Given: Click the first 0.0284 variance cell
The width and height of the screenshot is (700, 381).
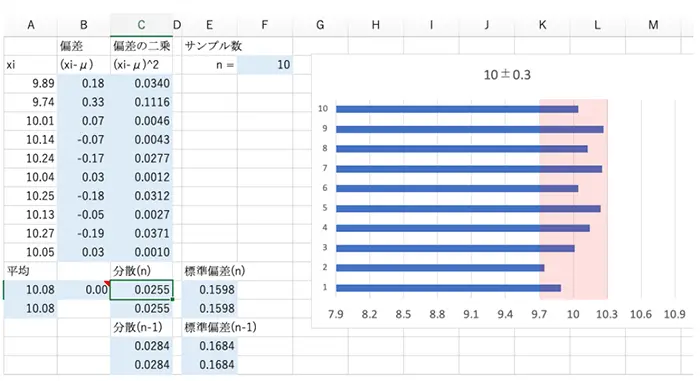Looking at the screenshot, I should pyautogui.click(x=141, y=346).
